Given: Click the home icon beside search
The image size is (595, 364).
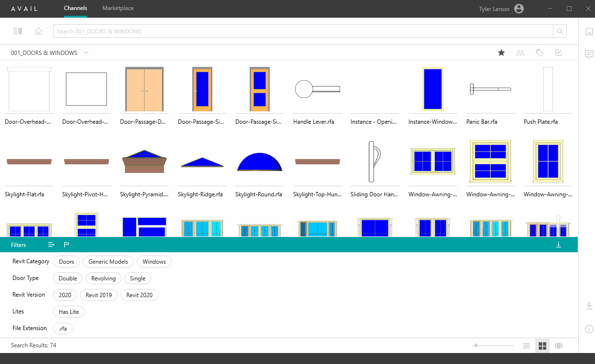Looking at the screenshot, I should tap(39, 32).
